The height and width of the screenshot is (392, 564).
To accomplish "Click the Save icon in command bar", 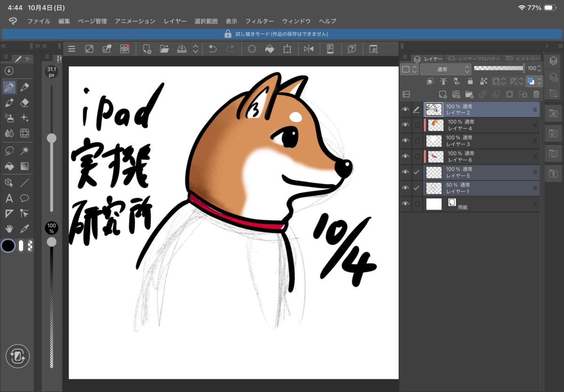I will pyautogui.click(x=182, y=48).
